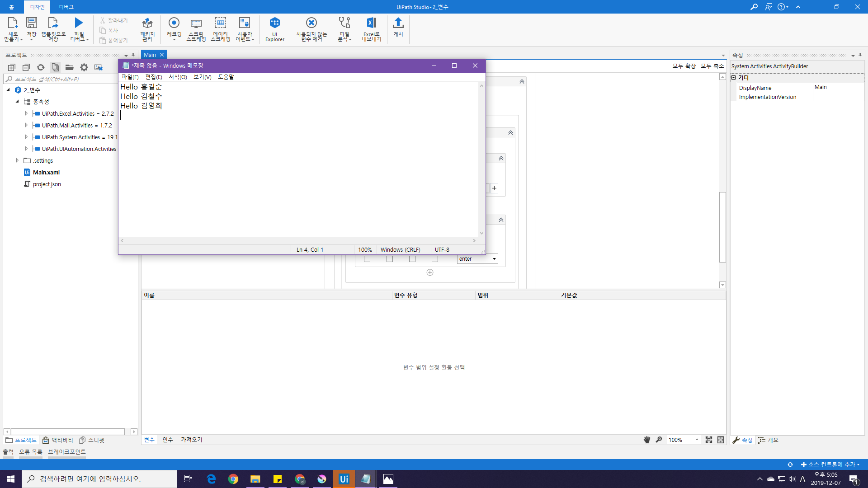Remove unused variables via the ribbon icon
868x488 pixels.
click(311, 23)
